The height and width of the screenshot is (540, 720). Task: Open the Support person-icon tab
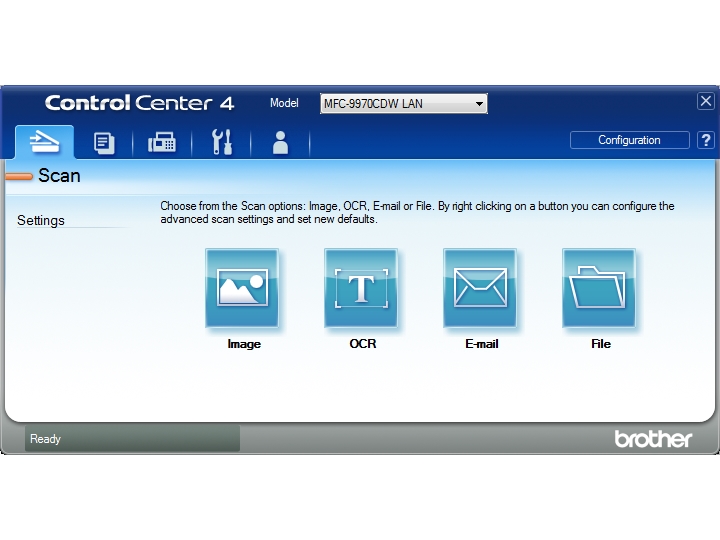[x=280, y=142]
